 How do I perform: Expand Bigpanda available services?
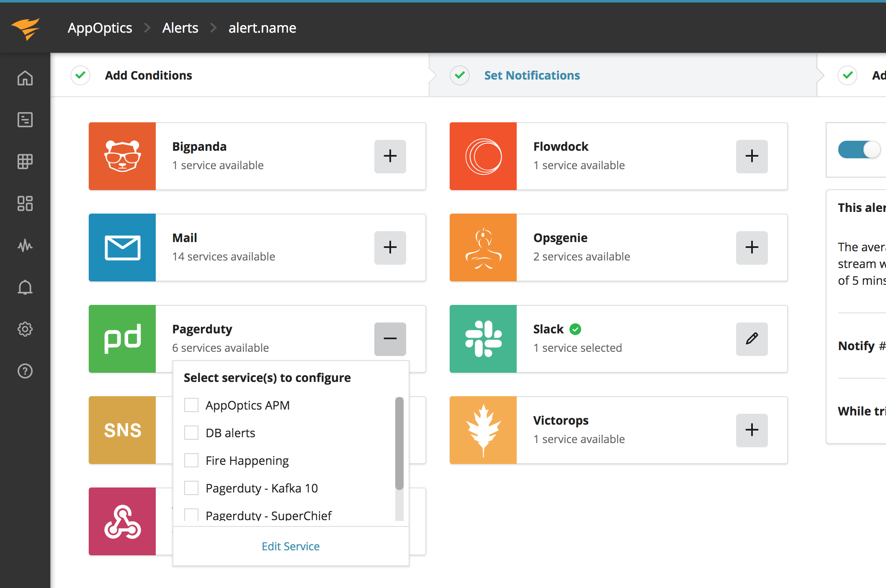click(390, 156)
